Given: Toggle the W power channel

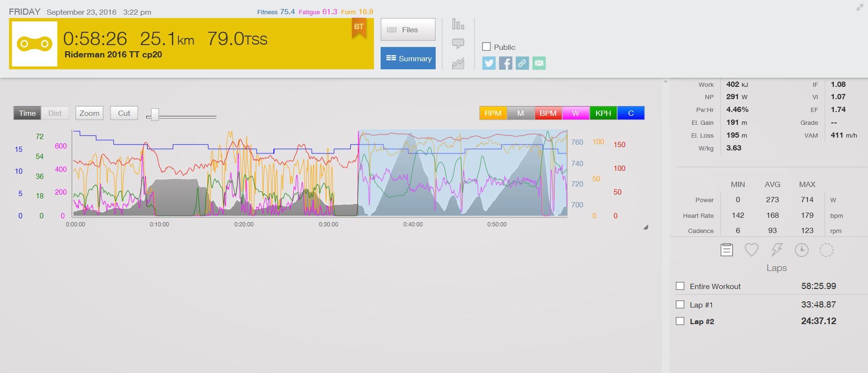Looking at the screenshot, I should (576, 113).
